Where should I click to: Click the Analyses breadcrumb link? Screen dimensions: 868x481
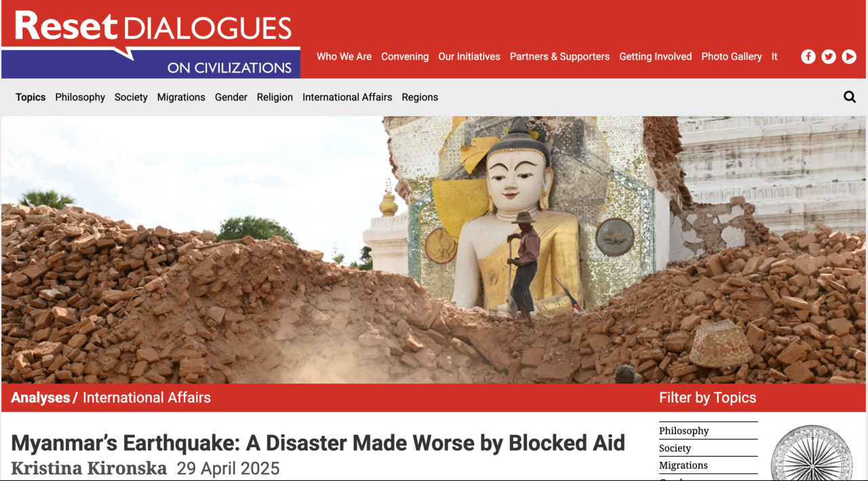[41, 398]
